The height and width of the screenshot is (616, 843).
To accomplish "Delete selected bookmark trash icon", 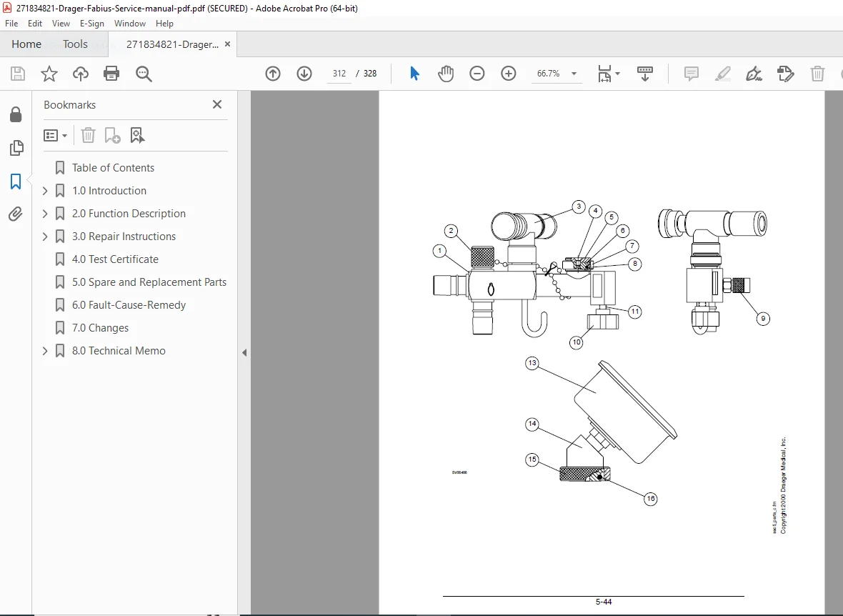I will [88, 135].
